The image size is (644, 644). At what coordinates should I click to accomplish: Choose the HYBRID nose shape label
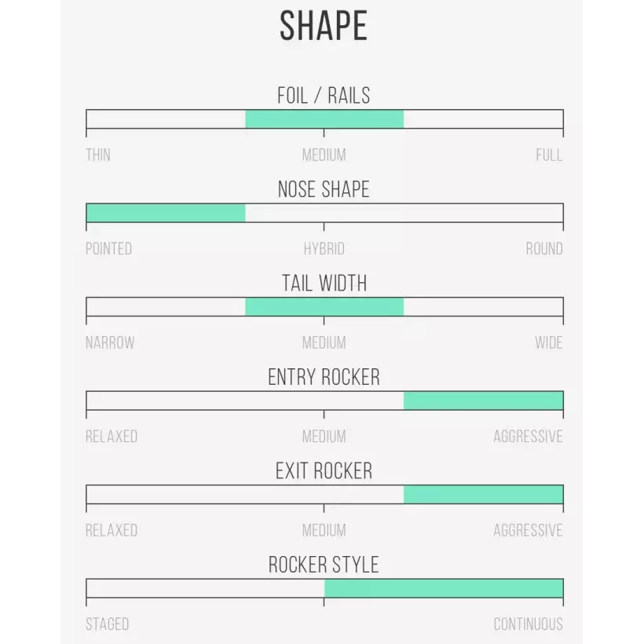pos(324,249)
